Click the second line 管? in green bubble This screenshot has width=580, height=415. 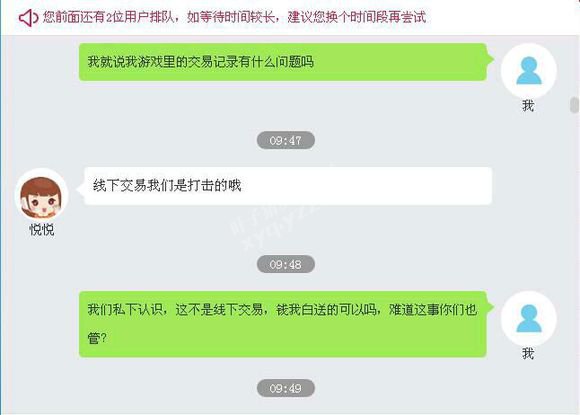97,338
